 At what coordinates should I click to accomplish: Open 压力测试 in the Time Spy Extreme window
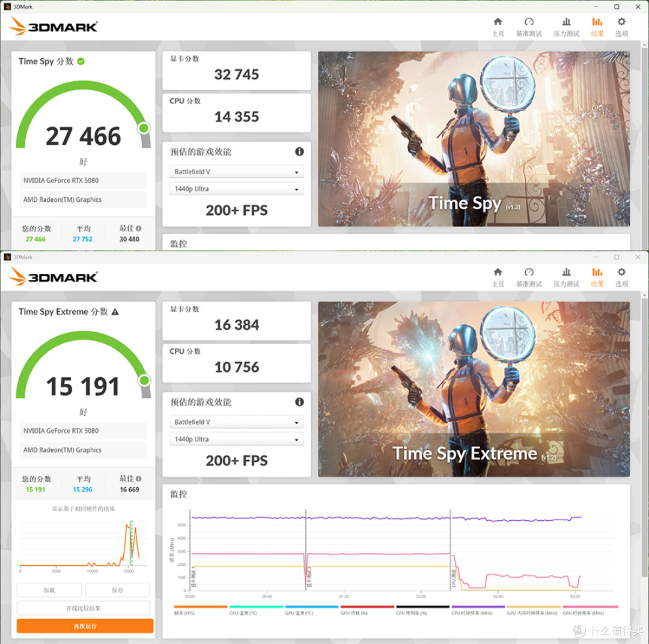tap(566, 278)
